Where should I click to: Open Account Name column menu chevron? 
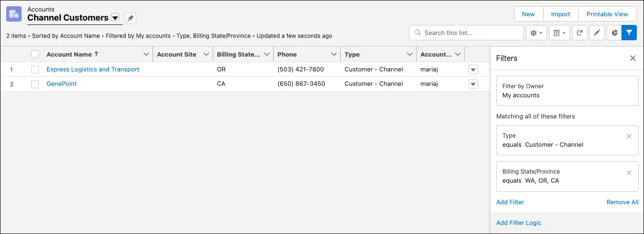pos(146,54)
